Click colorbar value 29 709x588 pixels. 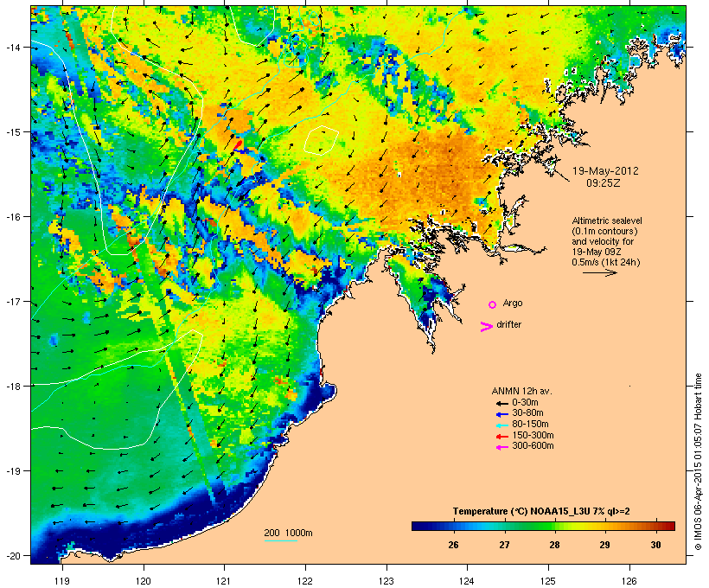pos(605,545)
